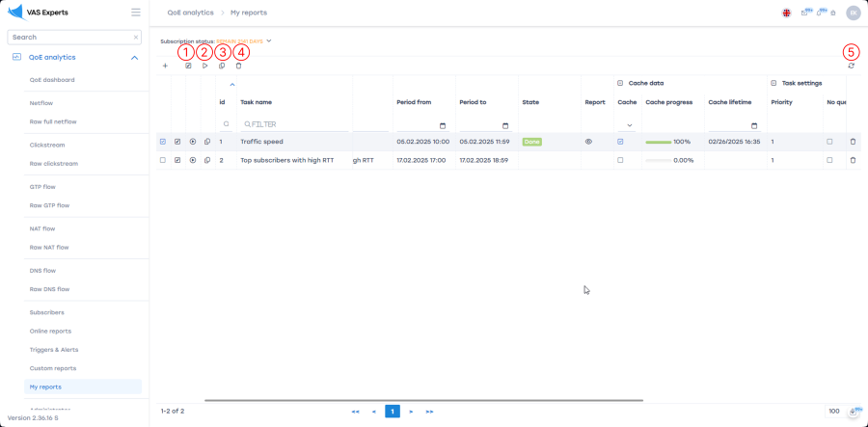868x427 pixels.
Task: Delete the Traffic speed row via trash icon
Action: 853,142
